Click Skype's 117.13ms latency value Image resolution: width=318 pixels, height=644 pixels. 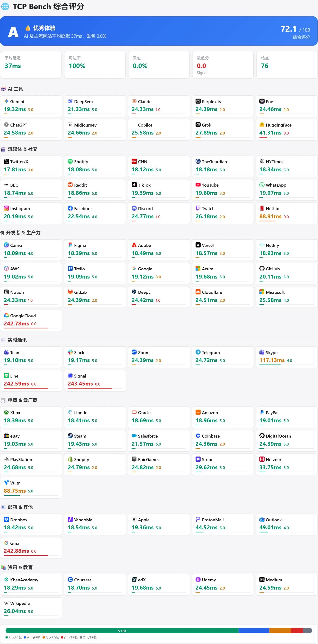point(272,360)
